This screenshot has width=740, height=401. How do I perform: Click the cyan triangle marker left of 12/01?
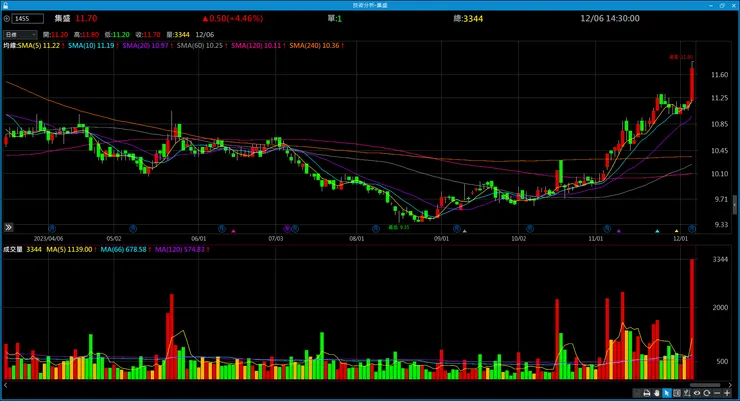[657, 231]
